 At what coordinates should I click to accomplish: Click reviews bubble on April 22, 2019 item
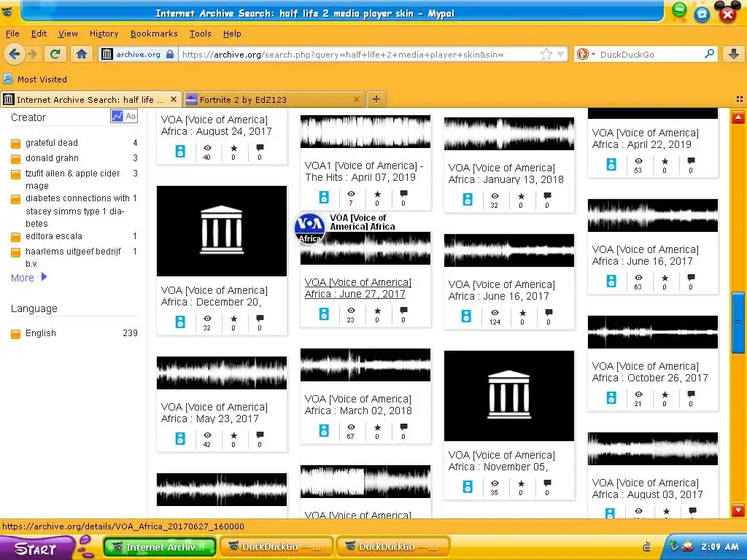coord(691,161)
